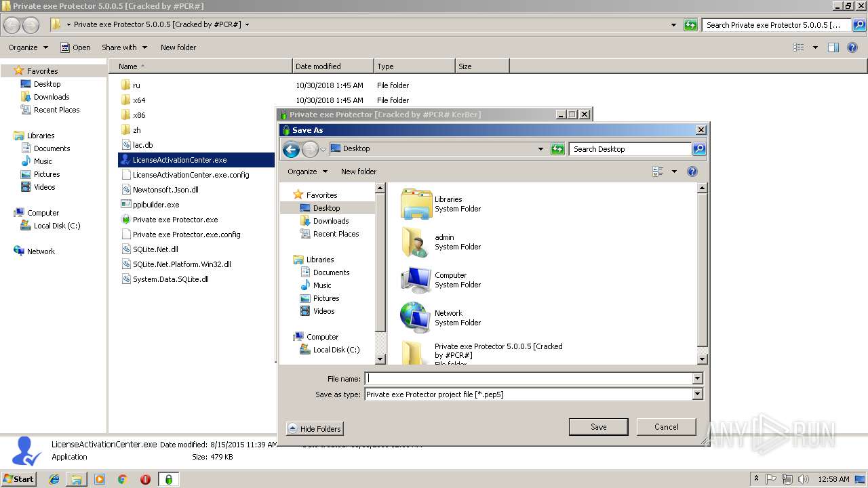Click New folder in Save As dialog
The height and width of the screenshot is (488, 868).
coord(359,171)
